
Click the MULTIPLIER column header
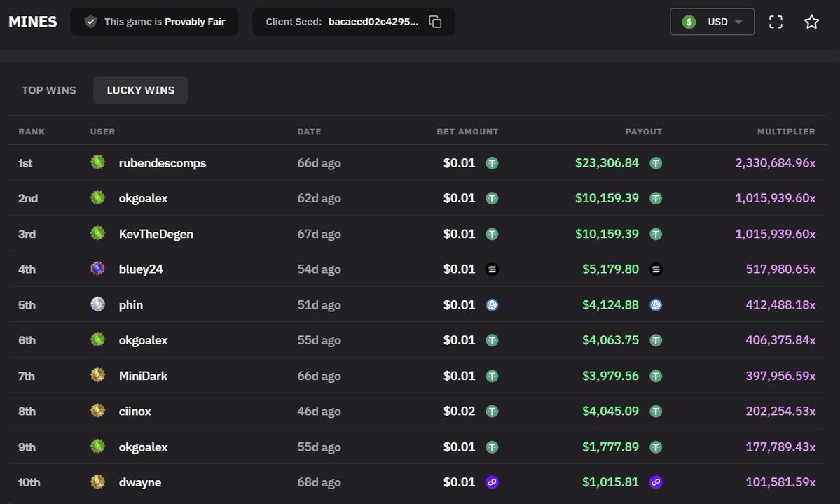click(786, 132)
